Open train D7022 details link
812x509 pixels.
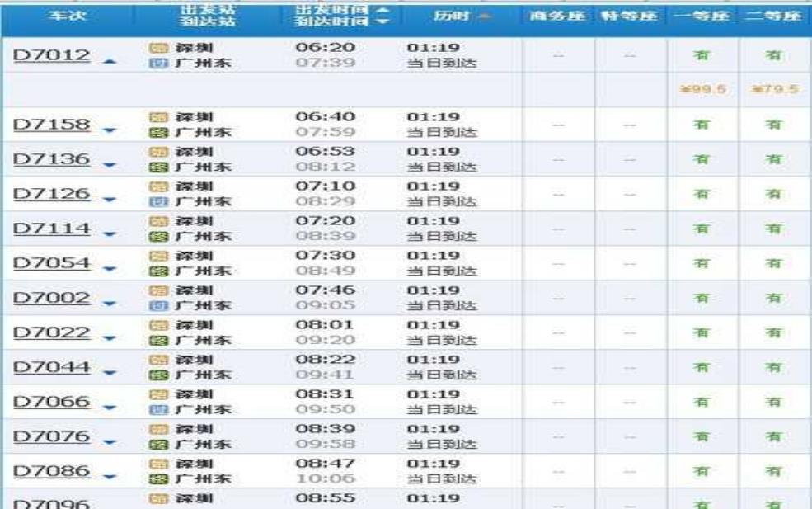(51, 332)
